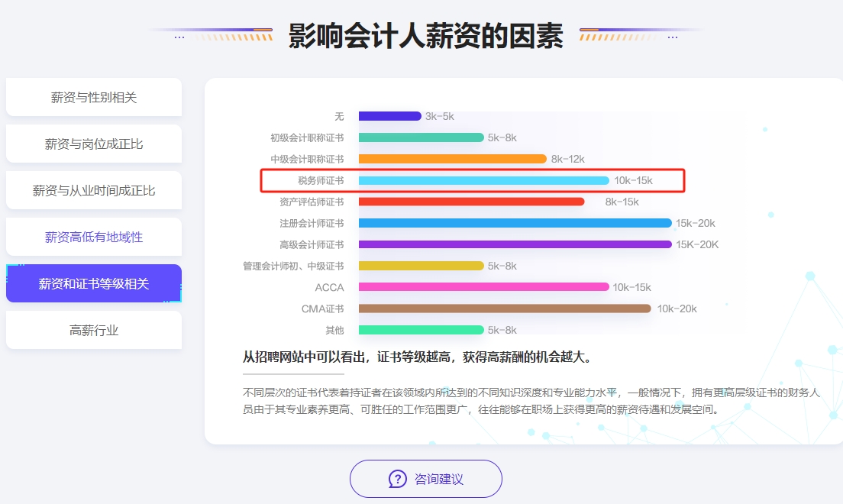Switch to 薪资与性别相关 tab
The width and height of the screenshot is (843, 504).
coord(94,97)
